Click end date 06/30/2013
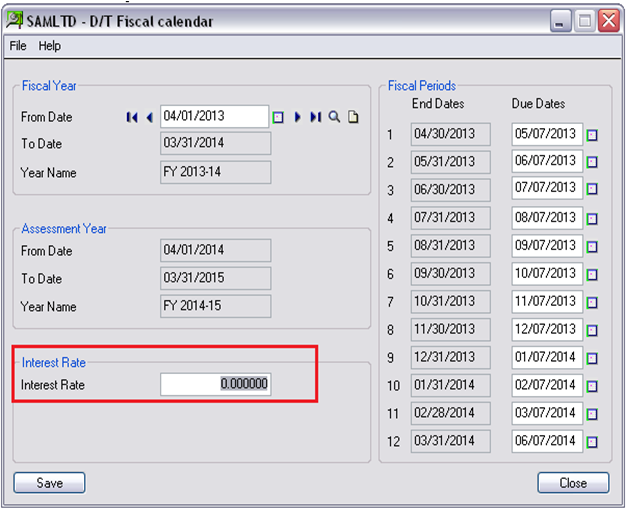 click(451, 190)
